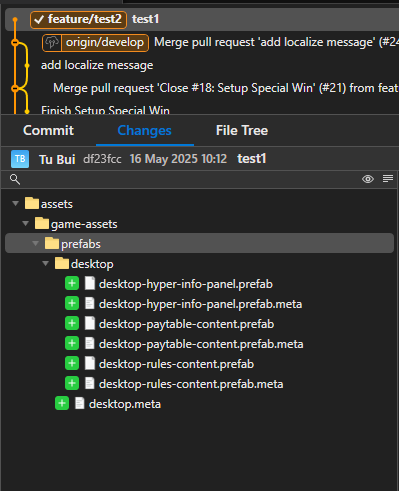The width and height of the screenshot is (399, 491).
Task: Click the TB author avatar
Action: tap(20, 159)
